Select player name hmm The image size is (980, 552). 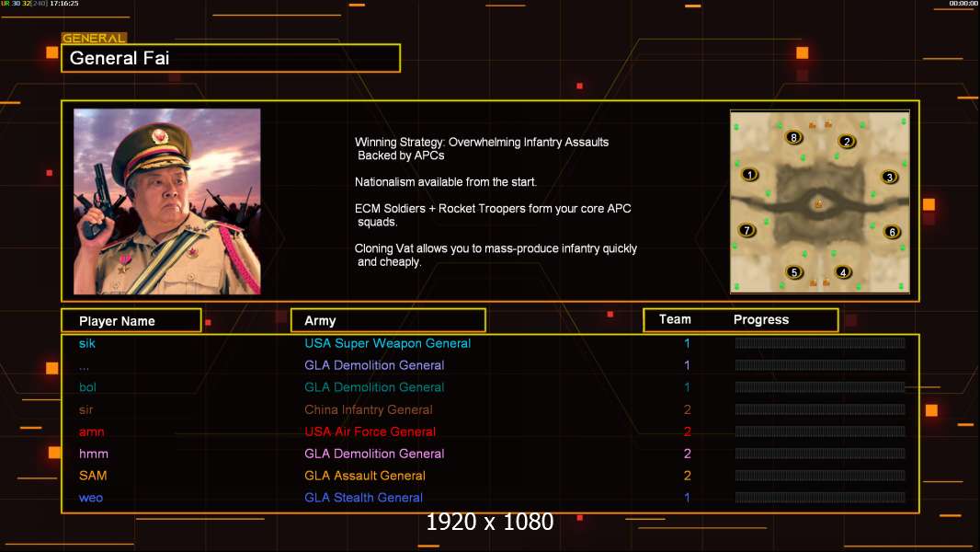pyautogui.click(x=93, y=454)
